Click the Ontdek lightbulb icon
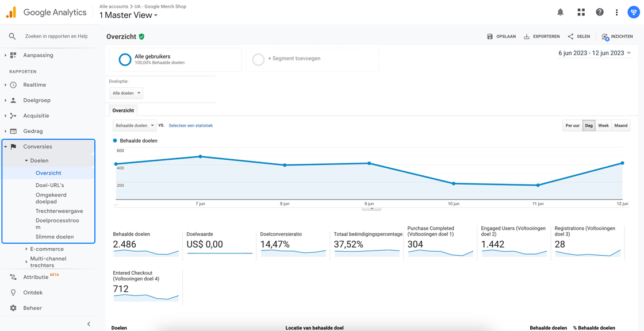 pyautogui.click(x=13, y=292)
